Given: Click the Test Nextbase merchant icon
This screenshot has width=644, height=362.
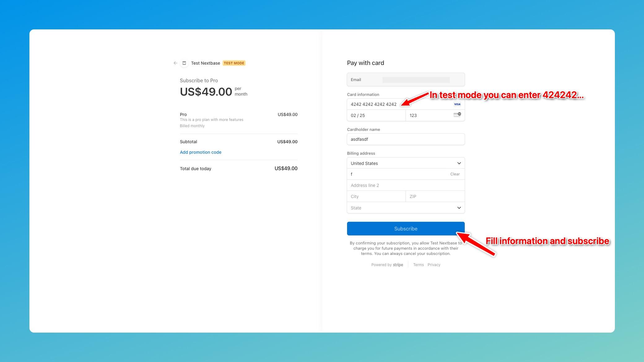Looking at the screenshot, I should (185, 63).
